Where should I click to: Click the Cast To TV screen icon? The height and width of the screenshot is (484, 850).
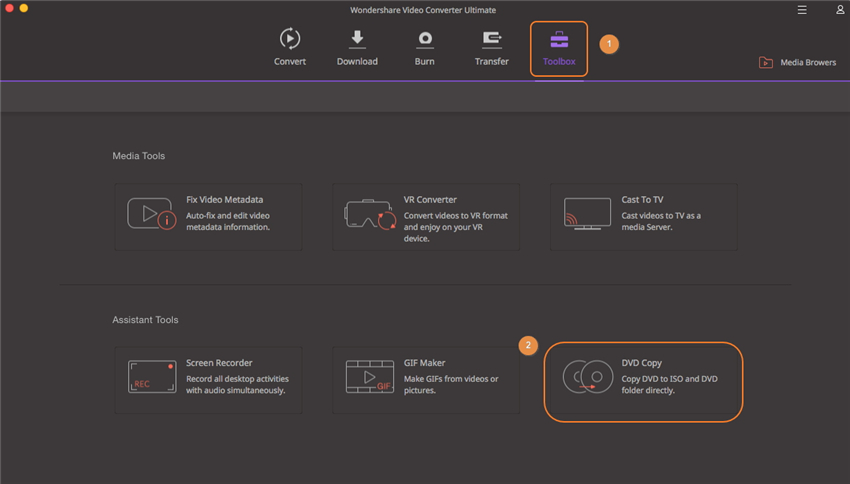[x=587, y=214]
